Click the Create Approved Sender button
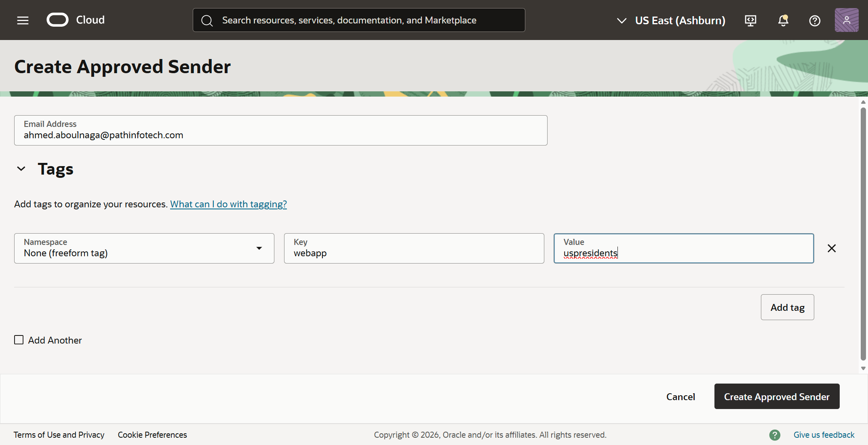The image size is (868, 445). (776, 396)
